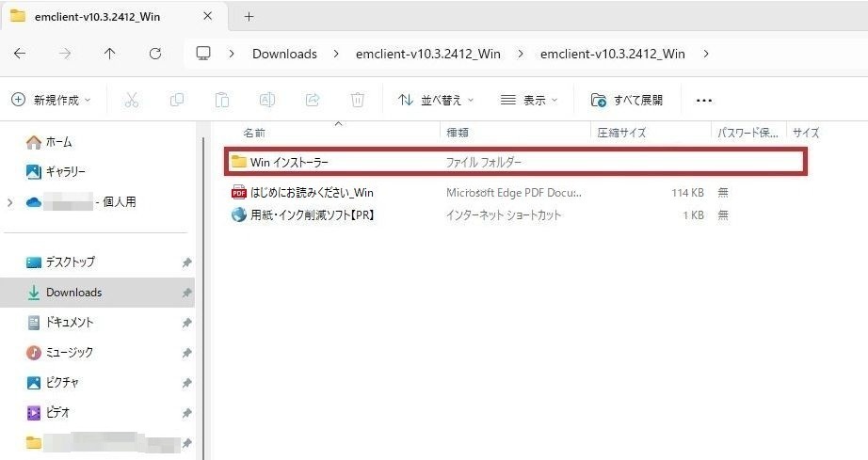This screenshot has width=868, height=460.
Task: Open the 新規作成 dropdown
Action: pos(51,100)
